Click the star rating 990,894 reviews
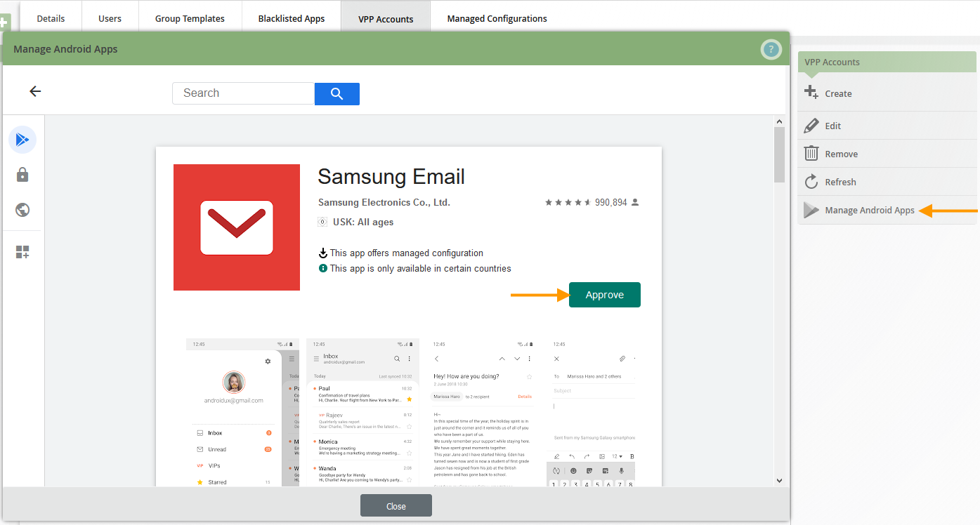The width and height of the screenshot is (980, 525). point(592,202)
